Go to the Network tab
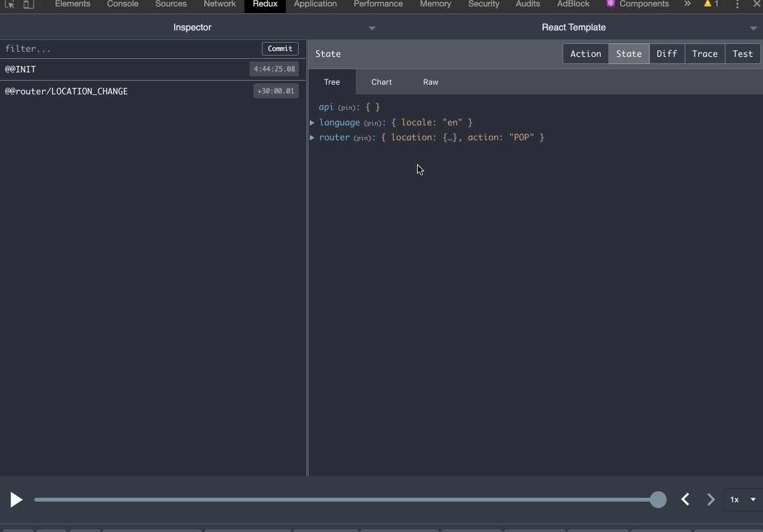Image resolution: width=763 pixels, height=532 pixels. click(x=219, y=4)
